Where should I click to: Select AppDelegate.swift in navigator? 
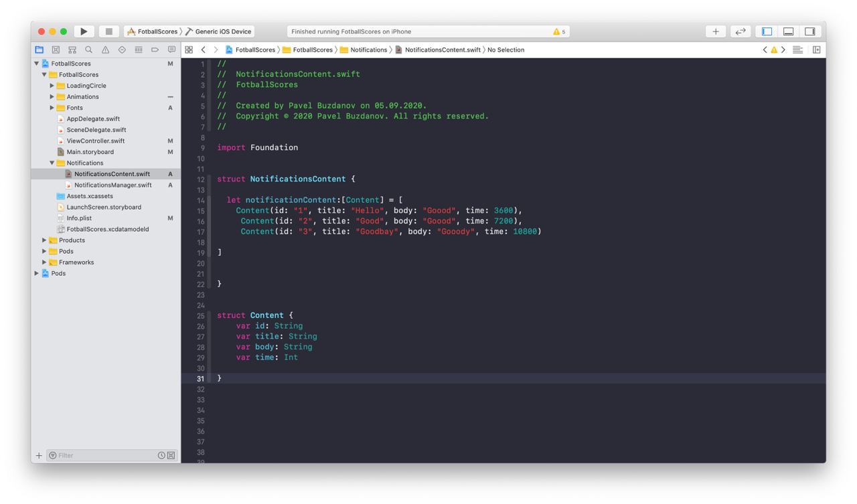[93, 118]
